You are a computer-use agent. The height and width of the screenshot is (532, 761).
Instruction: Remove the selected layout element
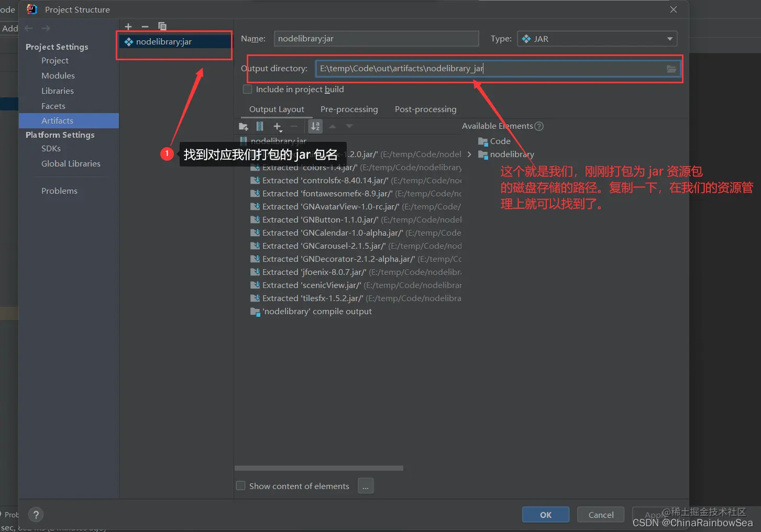tap(294, 126)
